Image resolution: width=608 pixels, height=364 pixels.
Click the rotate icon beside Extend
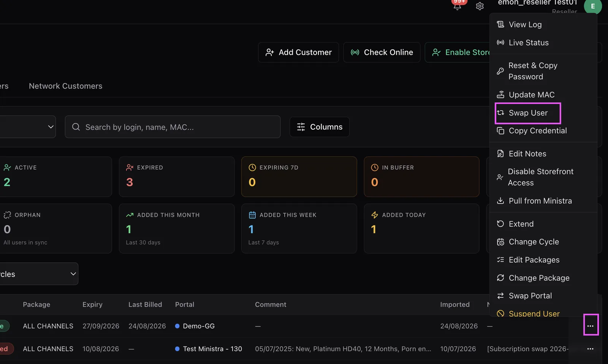[500, 224]
